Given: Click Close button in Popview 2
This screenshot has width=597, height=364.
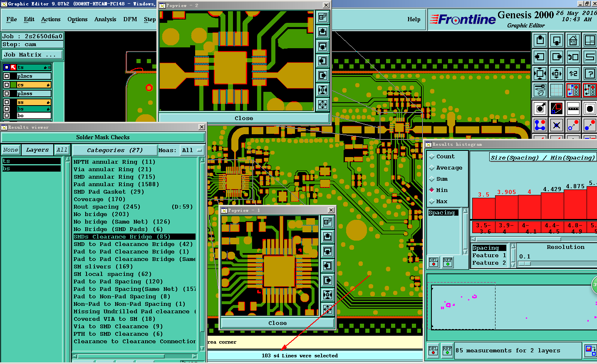Looking at the screenshot, I should coord(244,118).
